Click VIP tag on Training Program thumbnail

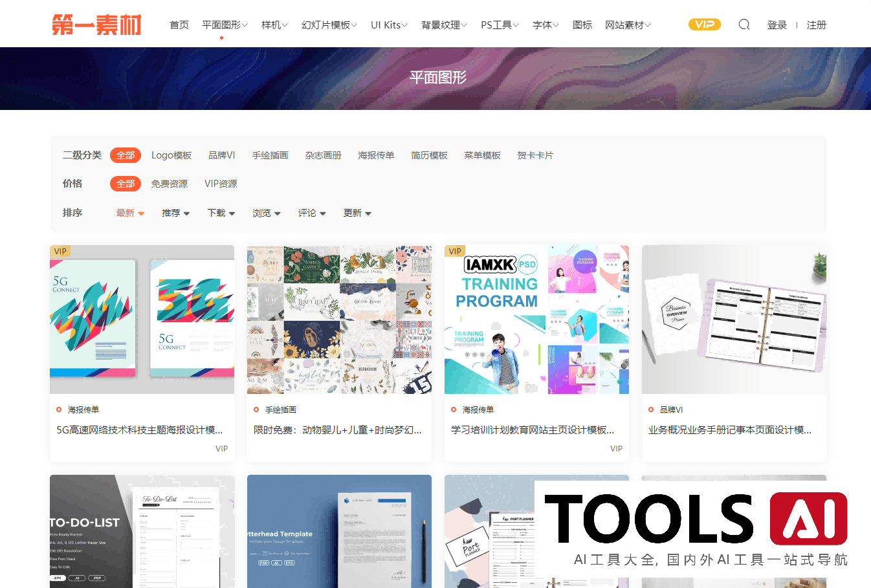tap(455, 252)
